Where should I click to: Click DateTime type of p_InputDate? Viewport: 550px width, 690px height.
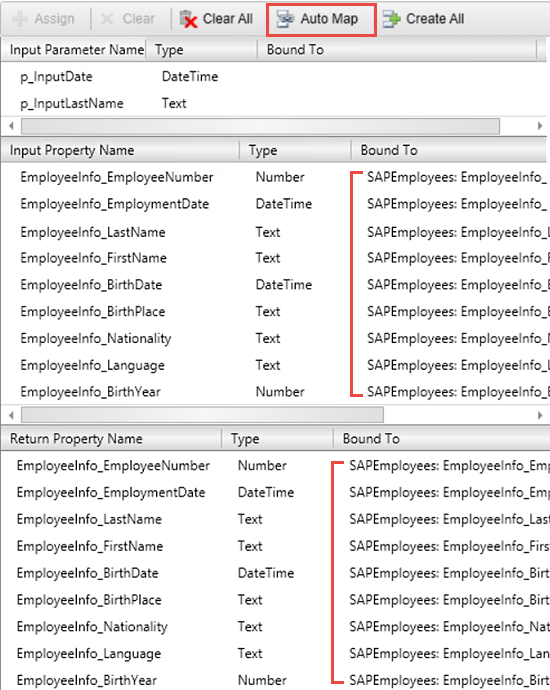pyautogui.click(x=190, y=77)
